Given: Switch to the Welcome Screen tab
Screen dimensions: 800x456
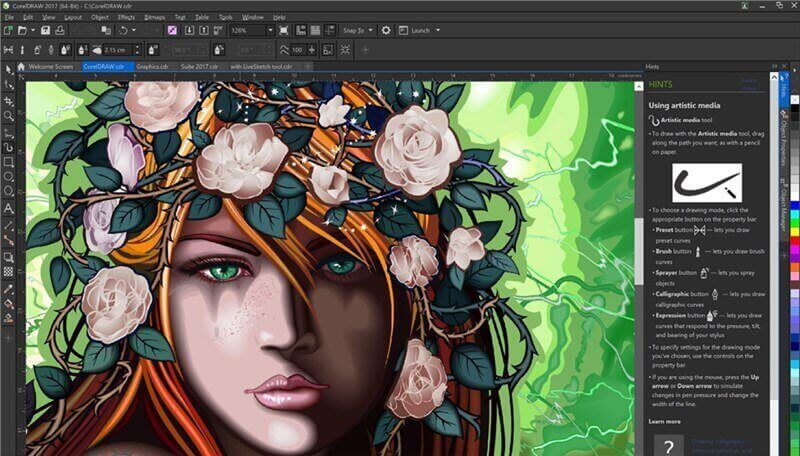Looking at the screenshot, I should pos(51,67).
